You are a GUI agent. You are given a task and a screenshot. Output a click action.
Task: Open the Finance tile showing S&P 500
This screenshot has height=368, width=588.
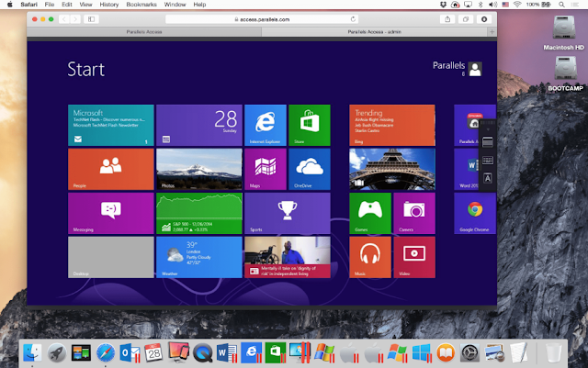[199, 213]
